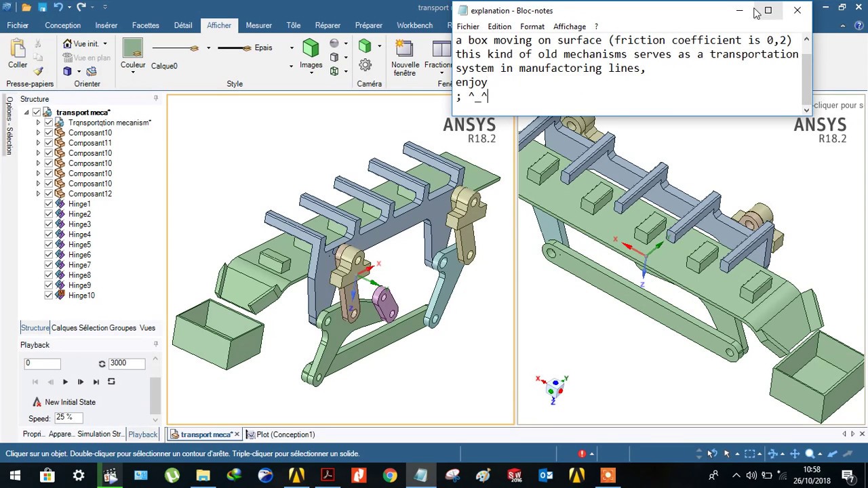Viewport: 868px width, 488px height.
Task: Open the Epais line weight dropdown
Action: click(x=292, y=48)
